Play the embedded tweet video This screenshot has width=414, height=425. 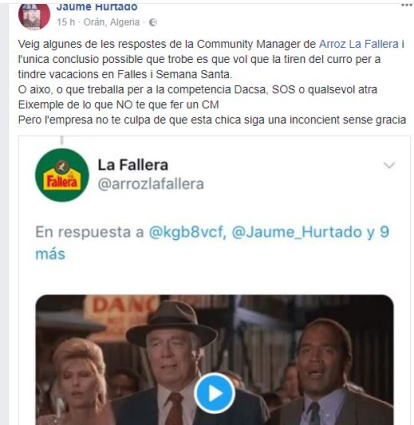point(215,394)
